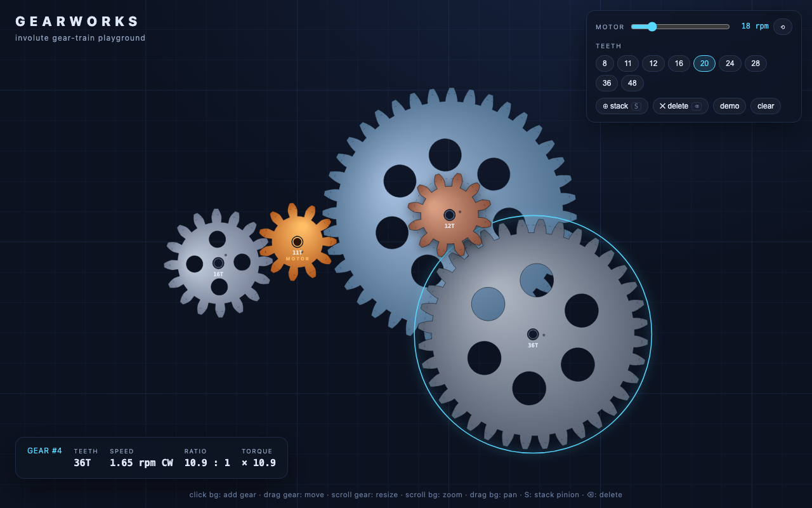Click the motor direction reverse icon button
812x508 pixels.
(782, 27)
